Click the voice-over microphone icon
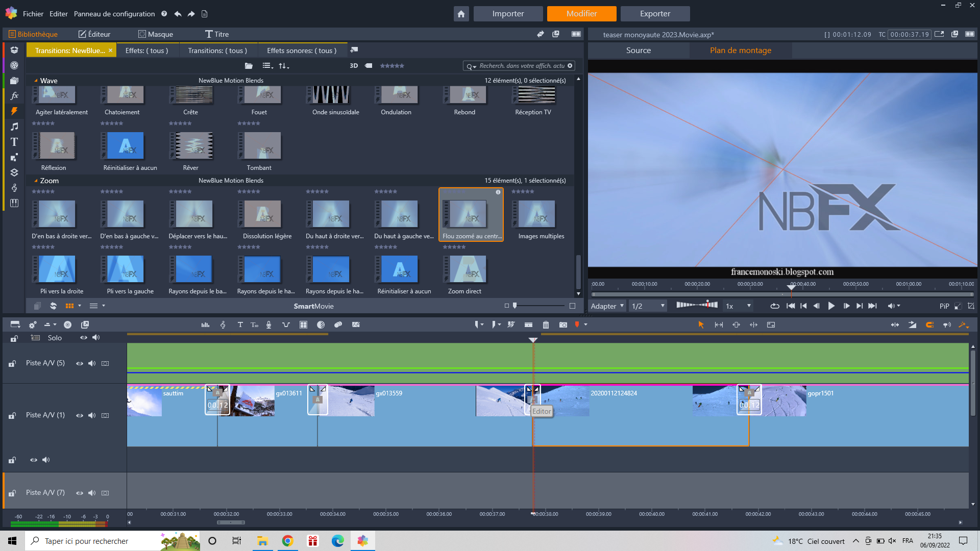This screenshot has height=551, width=980. pos(268,325)
